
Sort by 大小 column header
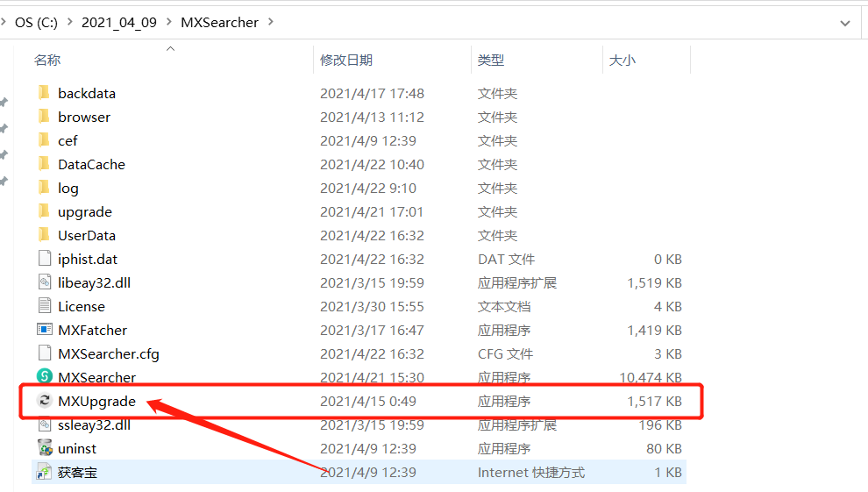coord(623,61)
